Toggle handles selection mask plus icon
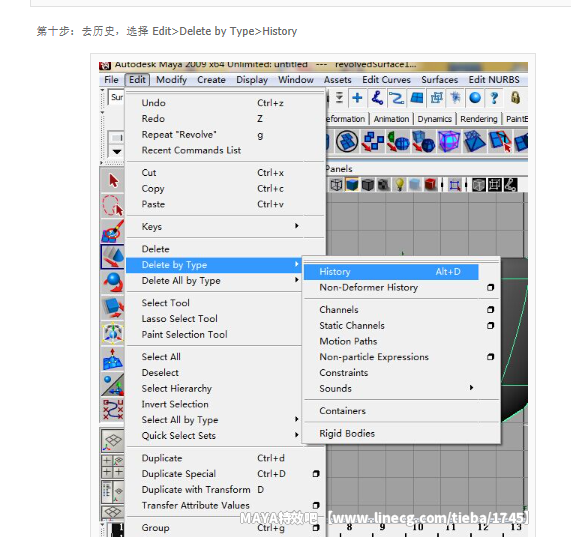571x537 pixels. [357, 98]
